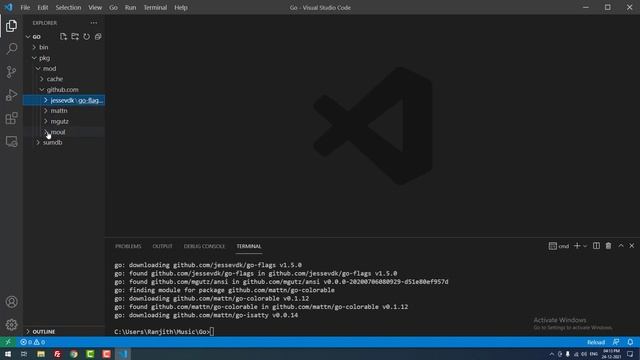Screen dimensions: 640x360
Task: Open the Accounts icon in activity bar
Action: (x=11, y=302)
